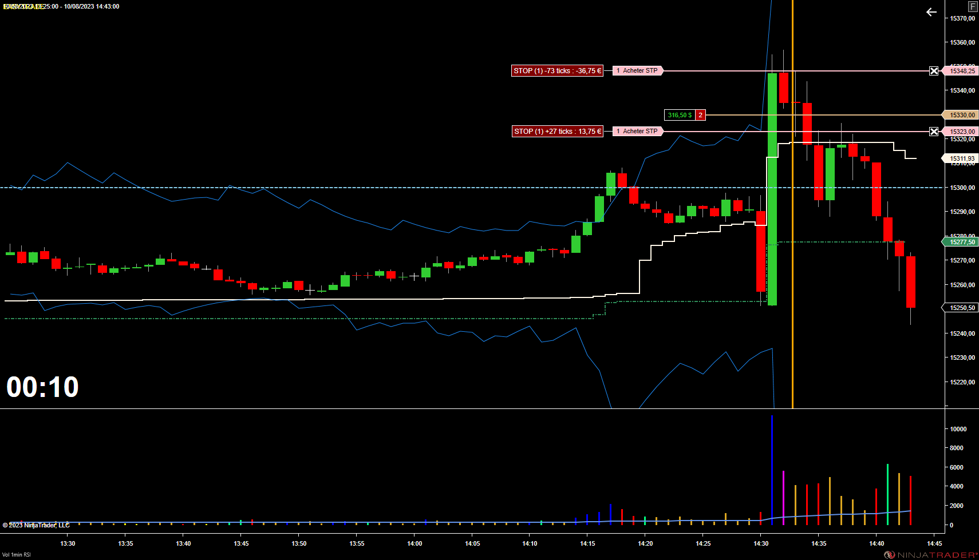Click the 15250,50 last price marker
Viewport: 979px width, 560px height.
[x=961, y=308]
